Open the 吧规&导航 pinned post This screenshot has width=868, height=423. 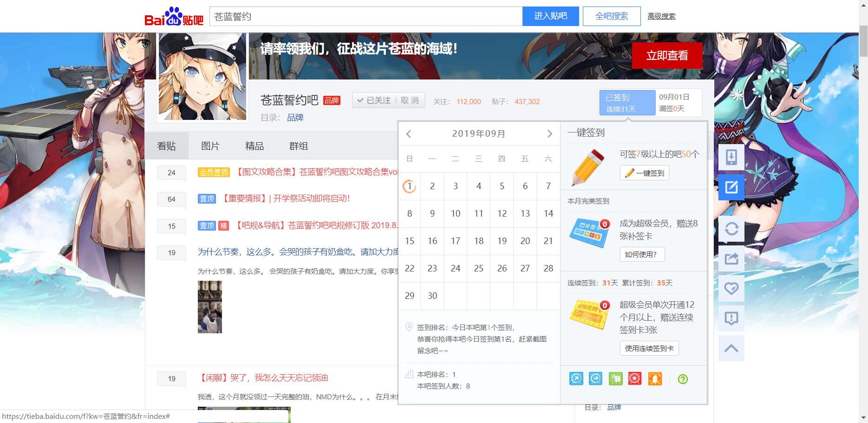315,225
